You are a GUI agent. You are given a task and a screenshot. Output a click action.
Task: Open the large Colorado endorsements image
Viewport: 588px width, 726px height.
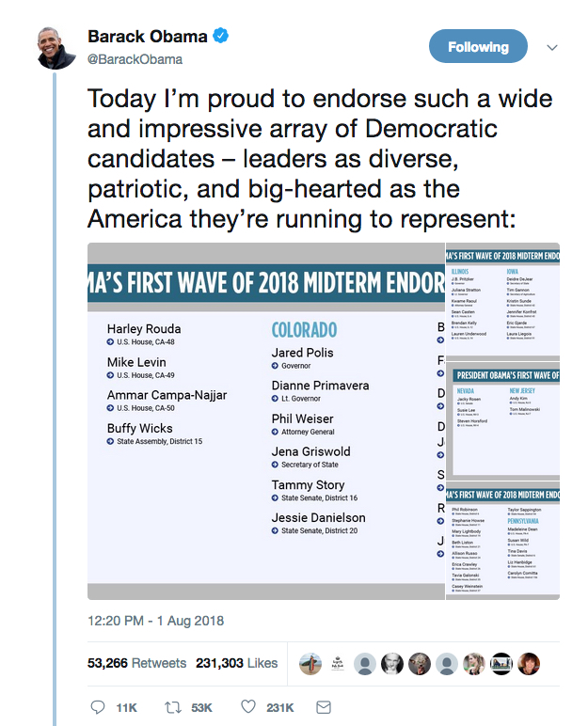coord(265,421)
